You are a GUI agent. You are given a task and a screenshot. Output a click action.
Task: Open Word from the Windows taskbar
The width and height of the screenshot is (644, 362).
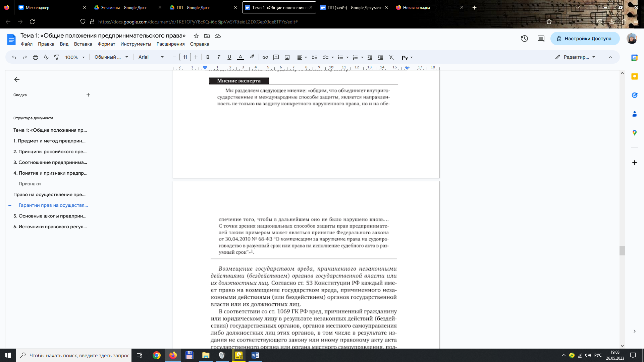coord(255,355)
